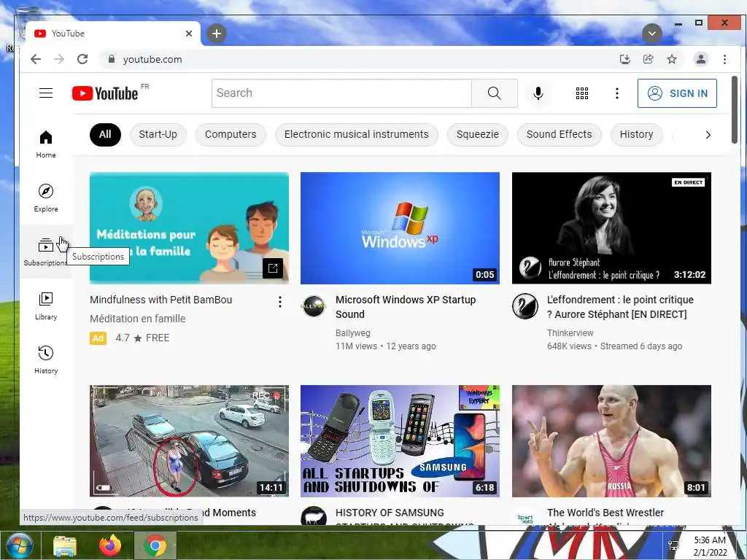Open Méditations pour la famille thumbnail
The height and width of the screenshot is (560, 747).
click(189, 228)
